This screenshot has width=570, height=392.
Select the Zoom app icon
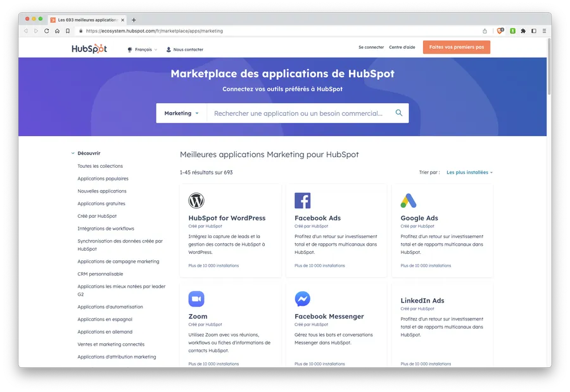pyautogui.click(x=196, y=299)
